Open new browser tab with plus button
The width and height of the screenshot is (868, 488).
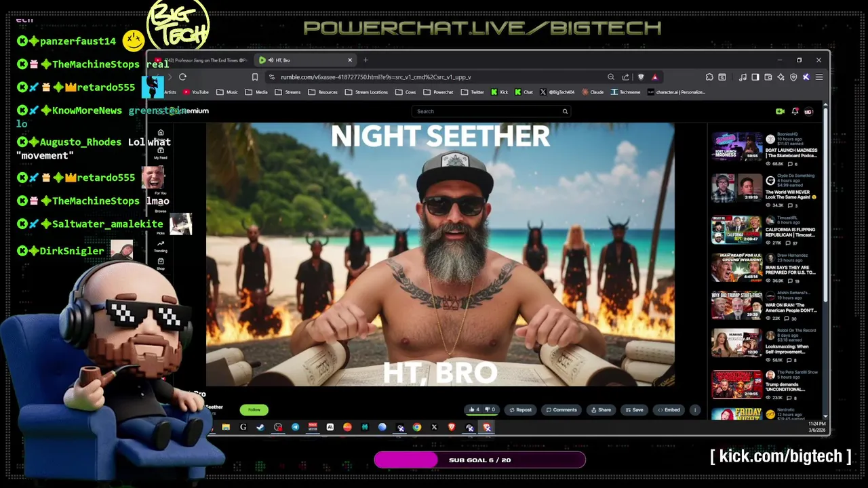pyautogui.click(x=366, y=60)
